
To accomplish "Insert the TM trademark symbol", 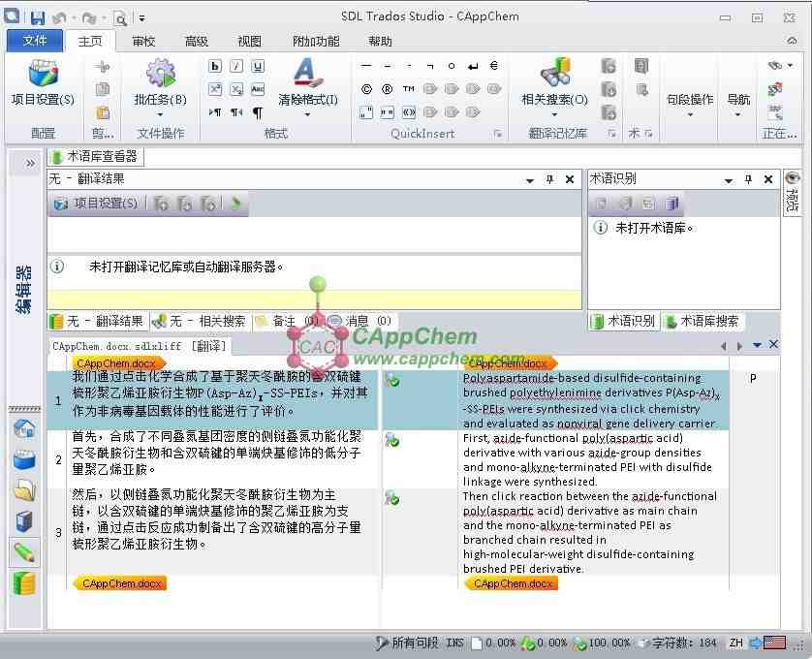I will [408, 89].
